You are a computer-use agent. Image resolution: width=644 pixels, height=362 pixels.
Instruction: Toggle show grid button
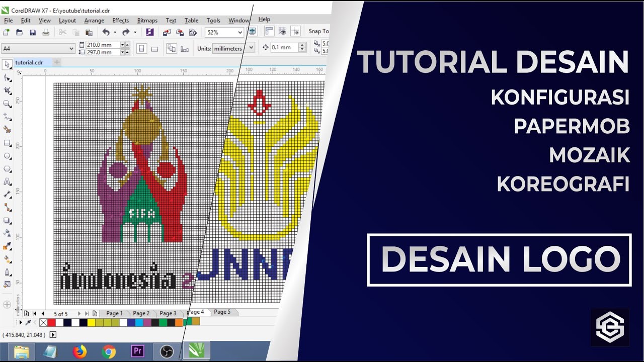click(282, 31)
